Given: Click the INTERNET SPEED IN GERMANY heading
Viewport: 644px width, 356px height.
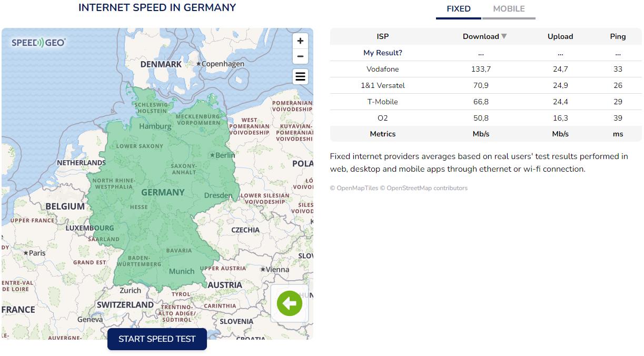Looking at the screenshot, I should tap(157, 8).
